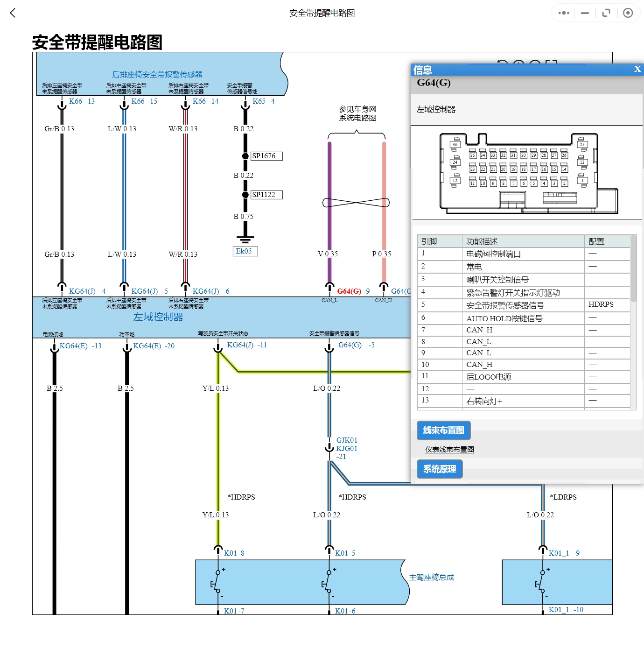This screenshot has width=644, height=649.
Task: Click the 左域控制器 module title in diagram
Action: tap(158, 317)
